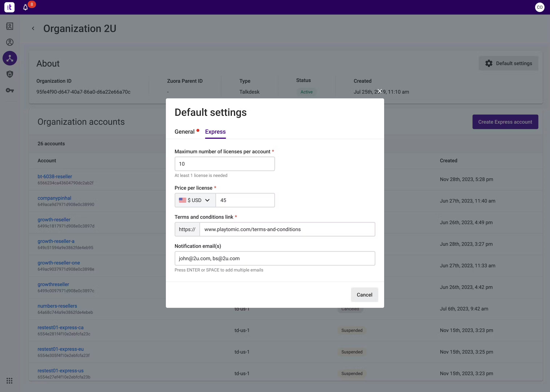The width and height of the screenshot is (550, 392).
Task: Click Create Express account button
Action: click(x=505, y=122)
